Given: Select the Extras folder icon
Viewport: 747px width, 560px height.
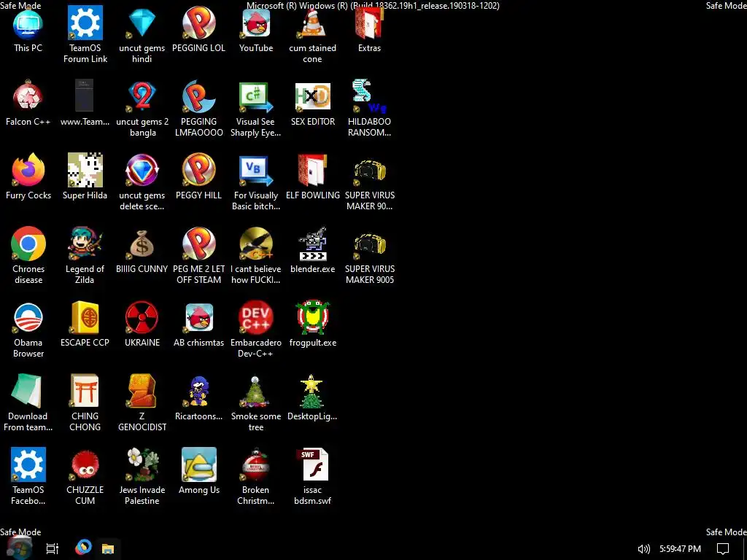Looking at the screenshot, I should pos(369,23).
